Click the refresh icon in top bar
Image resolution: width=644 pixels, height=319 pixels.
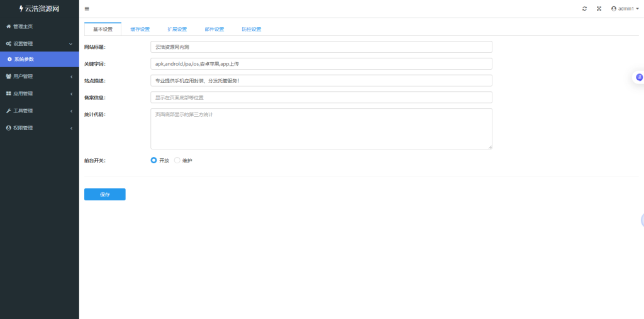tap(584, 9)
